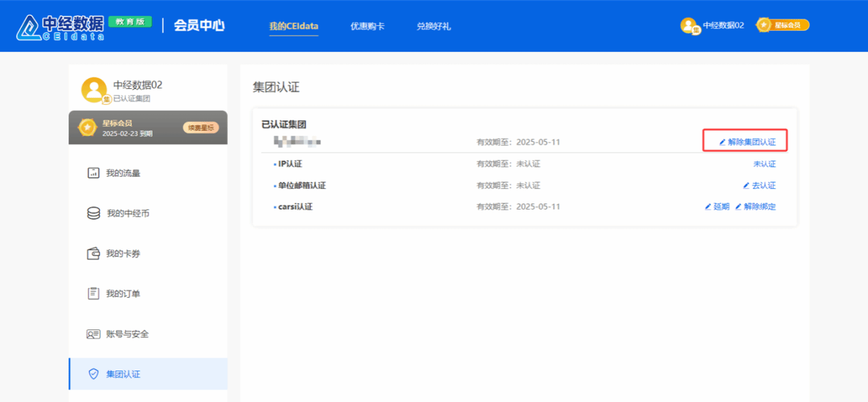The image size is (868, 402).
Task: Click 去认证 for 单位邮箱认证
Action: [759, 186]
